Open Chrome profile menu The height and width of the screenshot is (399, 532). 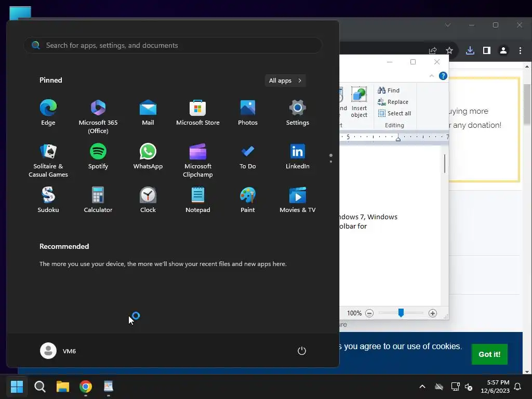click(x=503, y=50)
